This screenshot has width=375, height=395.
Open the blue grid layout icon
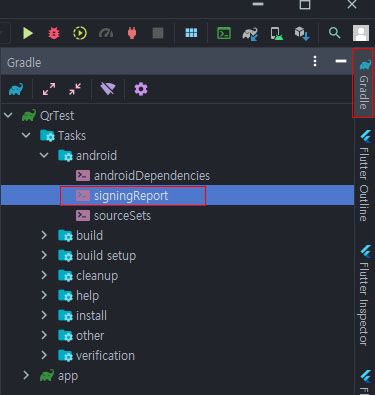tap(191, 33)
